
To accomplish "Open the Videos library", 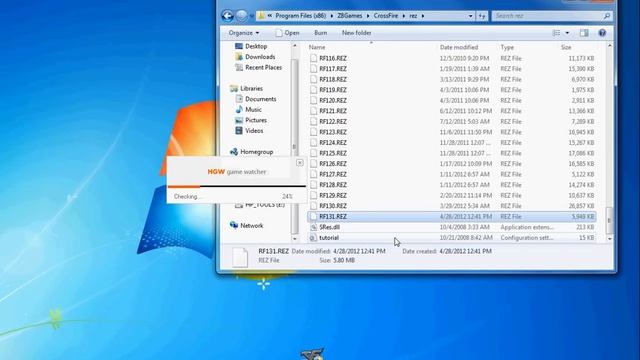I will click(x=249, y=131).
